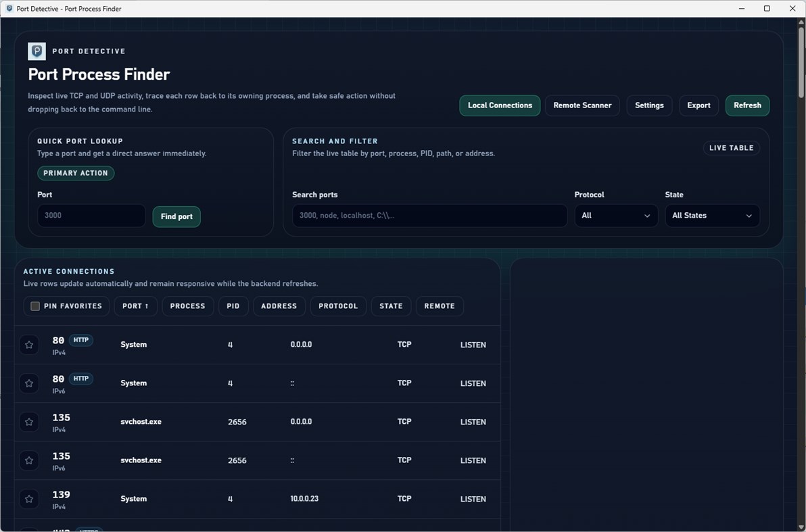Sort by Protocol column

(338, 306)
